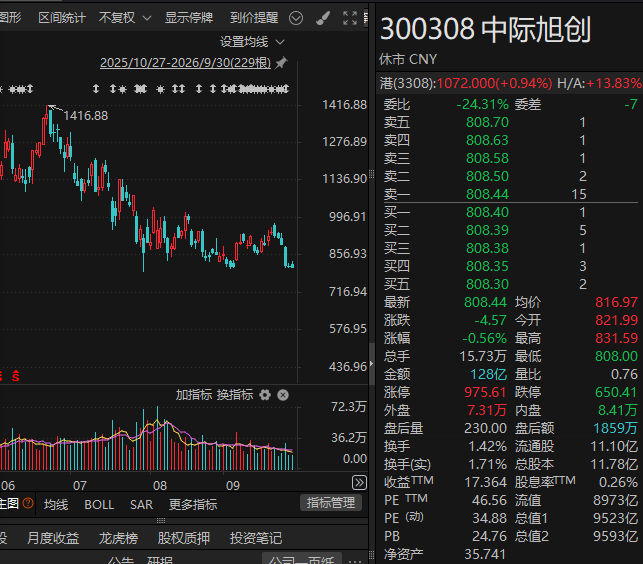Open 不复权 adjustment dropdown

coord(125,18)
